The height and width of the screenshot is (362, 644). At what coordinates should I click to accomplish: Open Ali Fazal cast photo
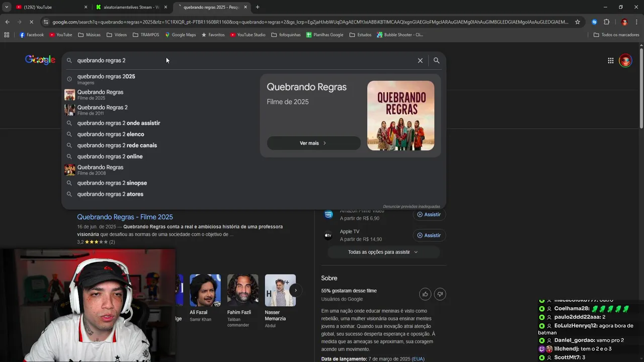pos(205,290)
